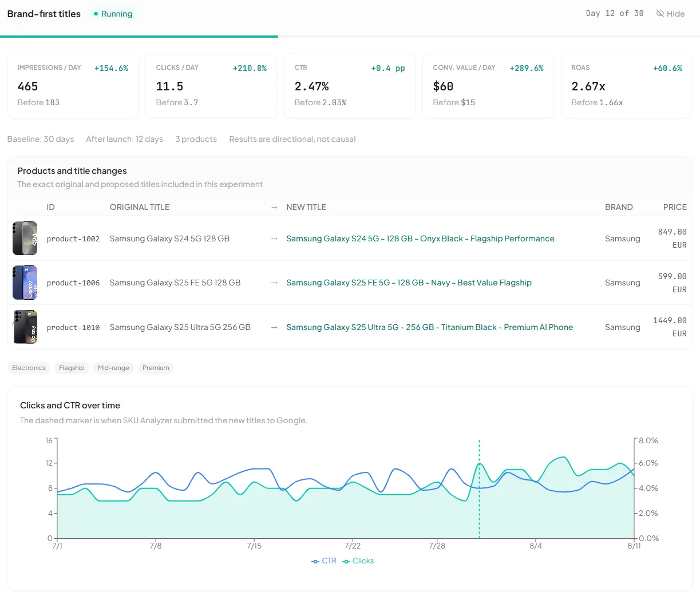The width and height of the screenshot is (700, 600).
Task: Click the Clicks and CTR over time heading
Action: coord(70,406)
